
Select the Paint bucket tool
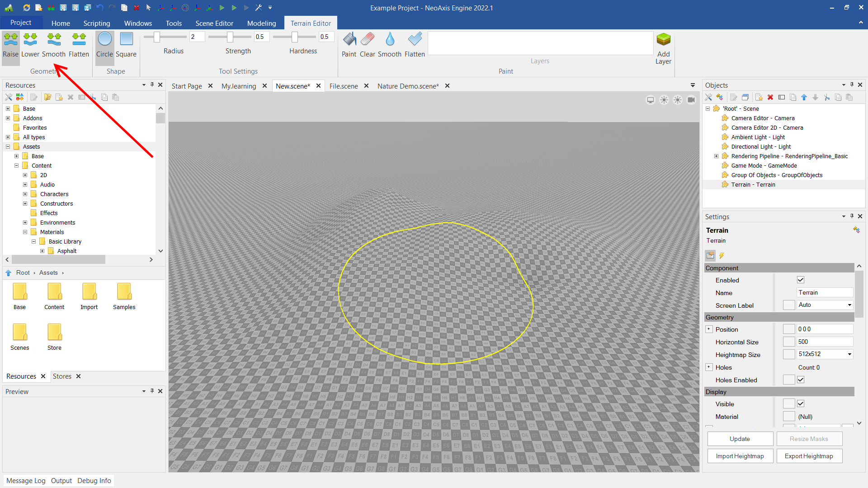[x=349, y=45]
